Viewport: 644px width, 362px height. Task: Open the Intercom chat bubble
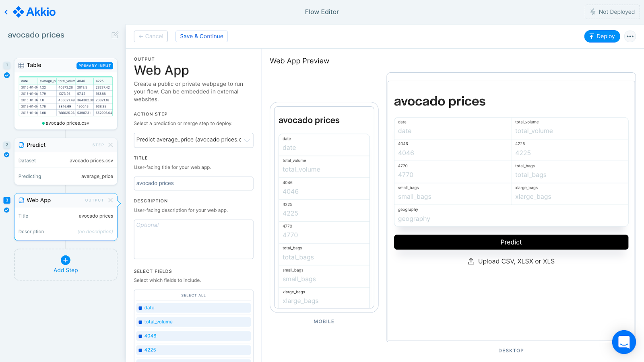pyautogui.click(x=623, y=342)
